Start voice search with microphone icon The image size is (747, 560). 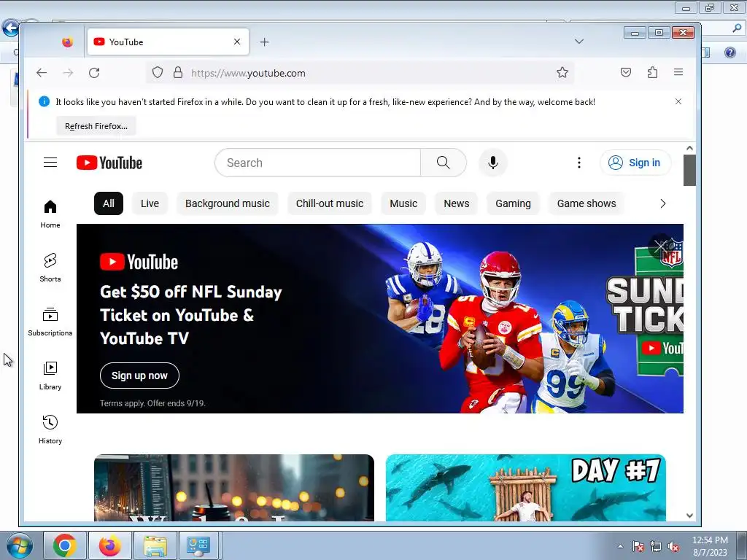[493, 163]
